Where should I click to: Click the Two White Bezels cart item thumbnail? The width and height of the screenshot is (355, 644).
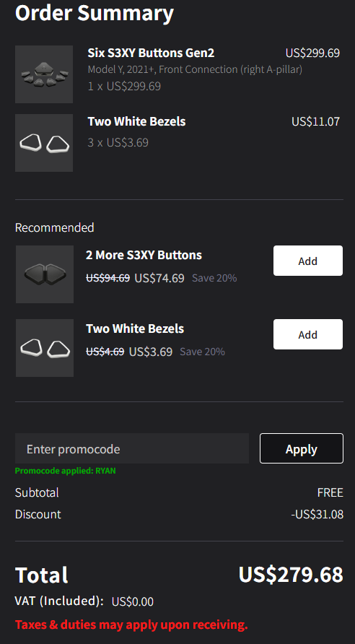44,143
